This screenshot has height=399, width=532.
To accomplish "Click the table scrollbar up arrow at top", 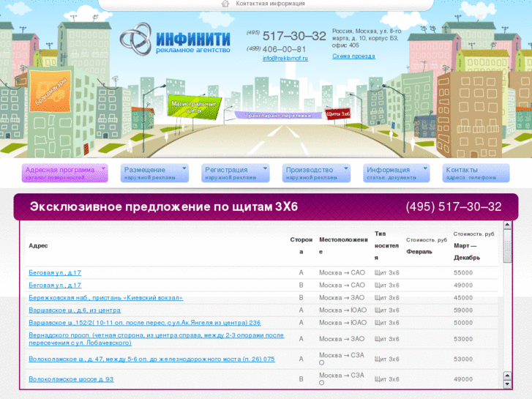I will pyautogui.click(x=507, y=225).
